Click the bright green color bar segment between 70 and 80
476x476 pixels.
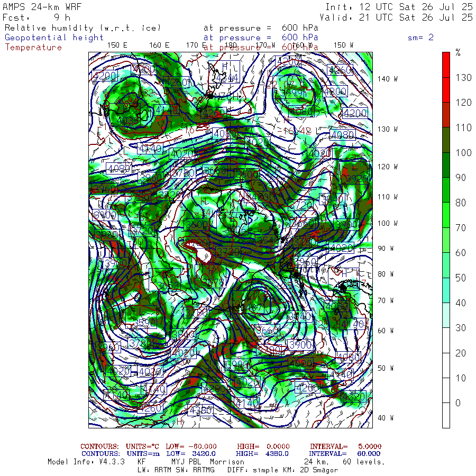(446, 215)
